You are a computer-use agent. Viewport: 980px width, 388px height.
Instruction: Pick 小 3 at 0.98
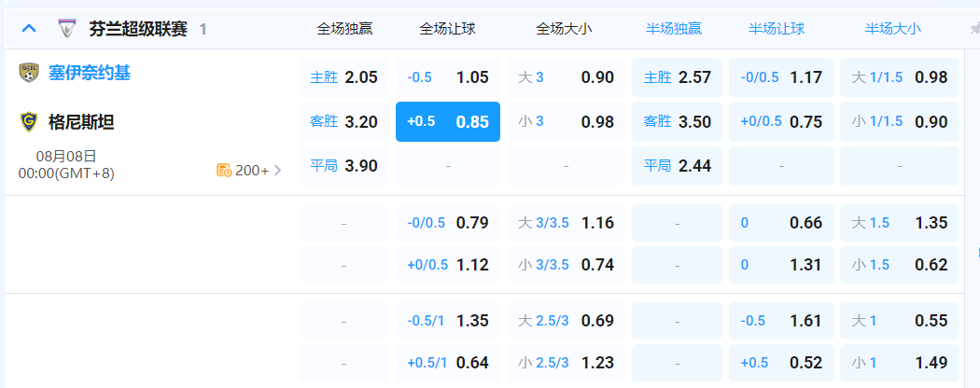566,122
